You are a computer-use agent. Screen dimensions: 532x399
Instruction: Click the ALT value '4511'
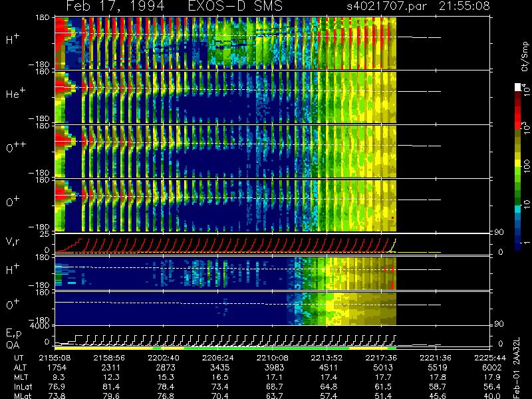(329, 368)
